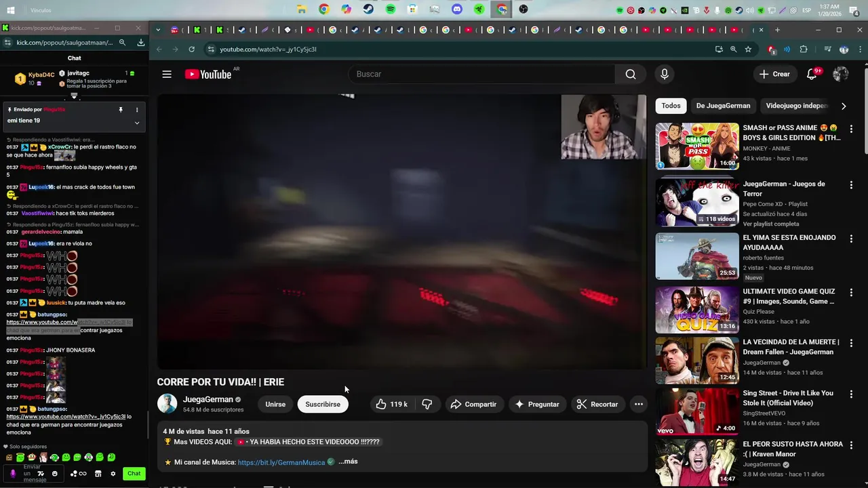Open Discord from the taskbar
Screen dimensions: 868x488
(457, 9)
